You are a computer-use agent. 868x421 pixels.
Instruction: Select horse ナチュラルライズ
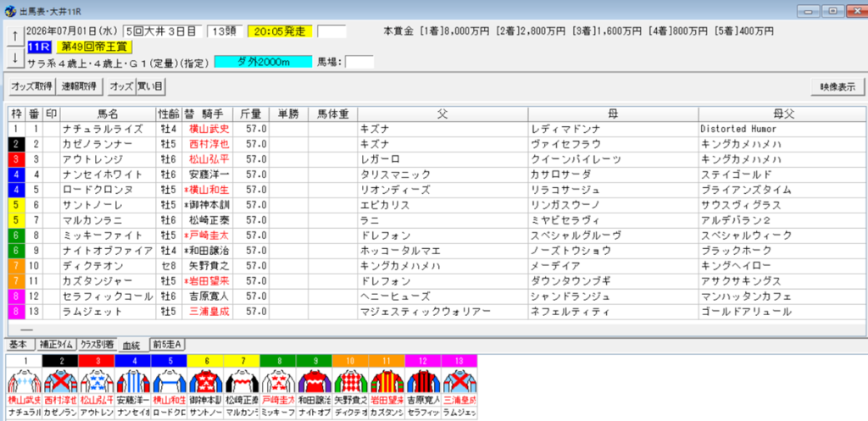[103, 129]
